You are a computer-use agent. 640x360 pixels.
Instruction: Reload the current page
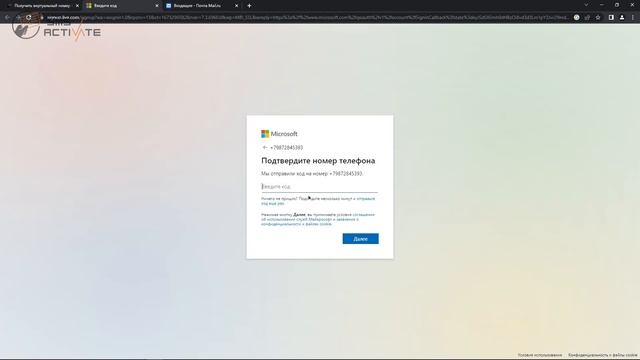pyautogui.click(x=29, y=18)
